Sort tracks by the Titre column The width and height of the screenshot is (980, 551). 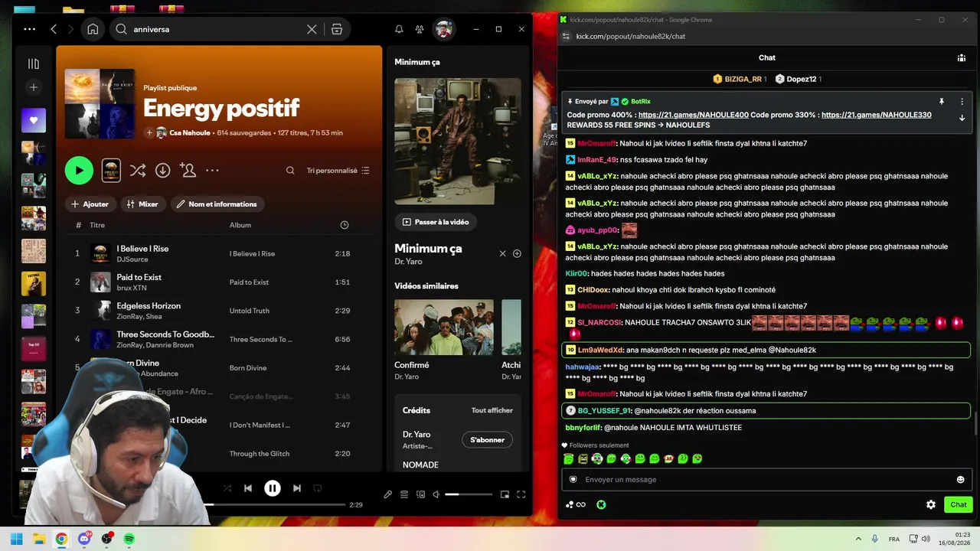(97, 225)
